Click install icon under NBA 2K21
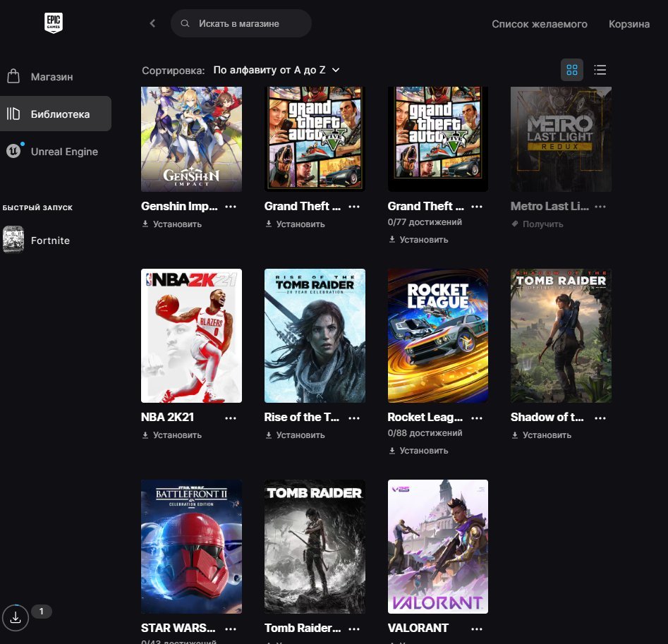Screen dimensions: 668x644 tap(145, 435)
